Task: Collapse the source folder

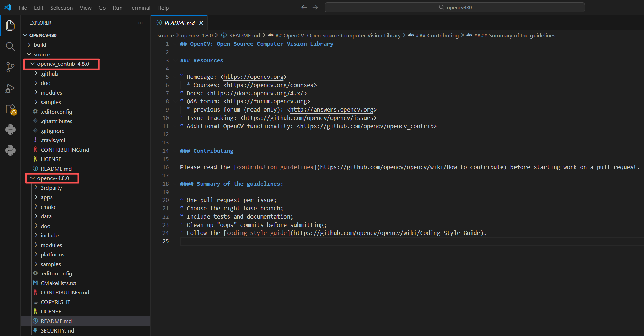Action: pos(86,54)
